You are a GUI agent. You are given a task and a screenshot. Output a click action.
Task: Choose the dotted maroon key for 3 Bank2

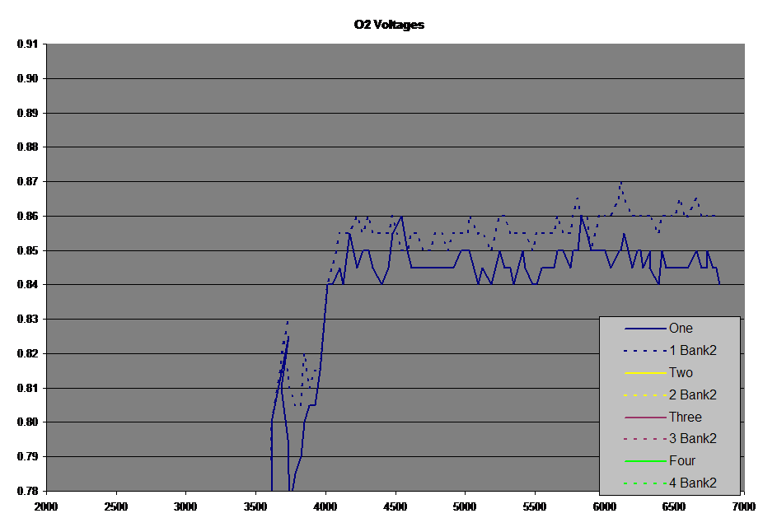[645, 439]
